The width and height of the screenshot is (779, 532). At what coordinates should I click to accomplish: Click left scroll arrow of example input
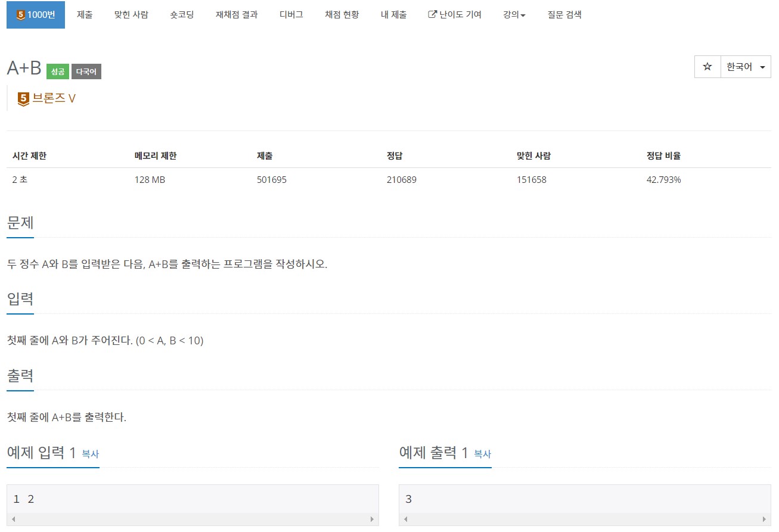pyautogui.click(x=13, y=519)
